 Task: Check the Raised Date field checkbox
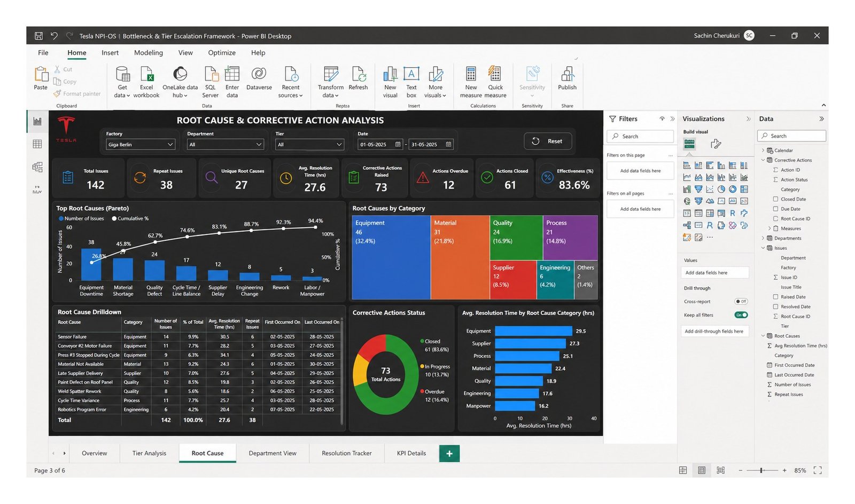[x=775, y=297]
